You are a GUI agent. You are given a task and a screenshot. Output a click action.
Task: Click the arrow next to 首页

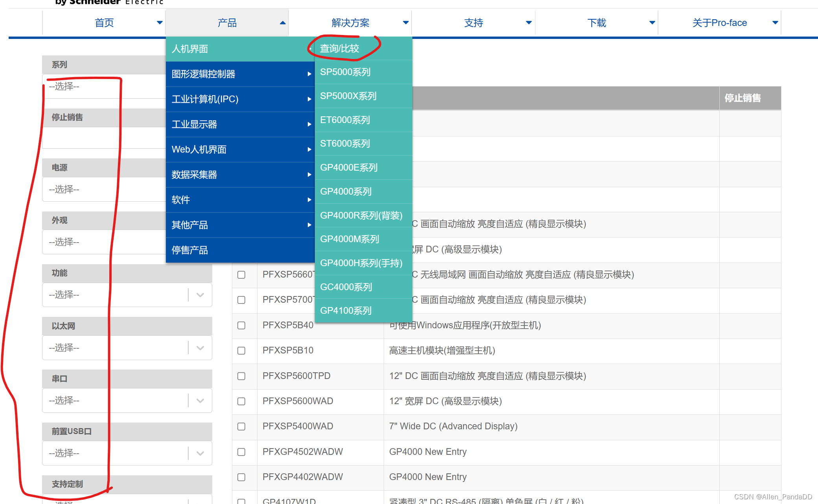pos(160,23)
